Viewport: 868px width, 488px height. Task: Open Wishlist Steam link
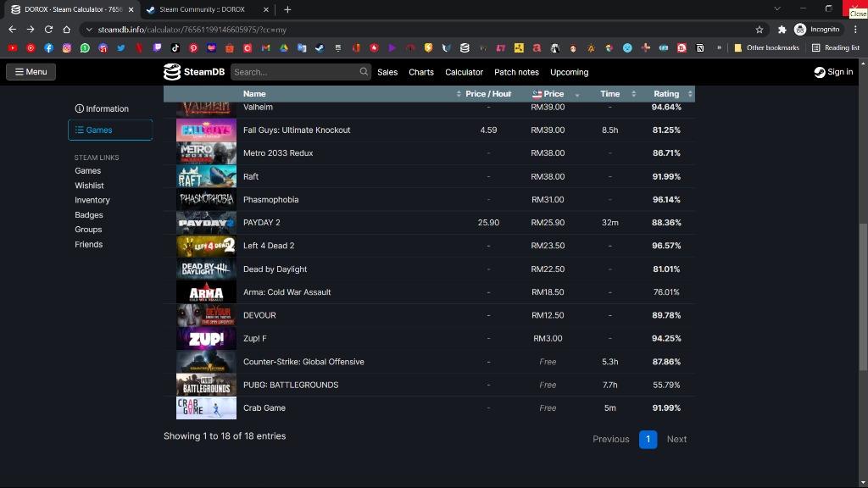tap(89, 186)
